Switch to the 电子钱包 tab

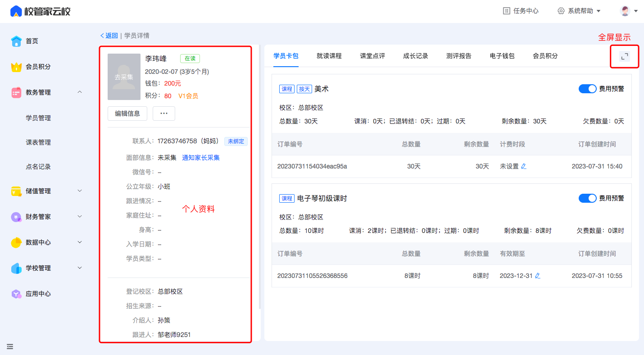coord(502,56)
